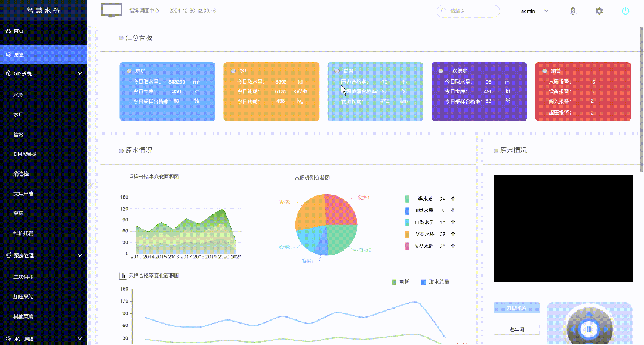Image resolution: width=644 pixels, height=345 pixels.
Task: Click the blue 原水 summary card
Action: (x=168, y=91)
